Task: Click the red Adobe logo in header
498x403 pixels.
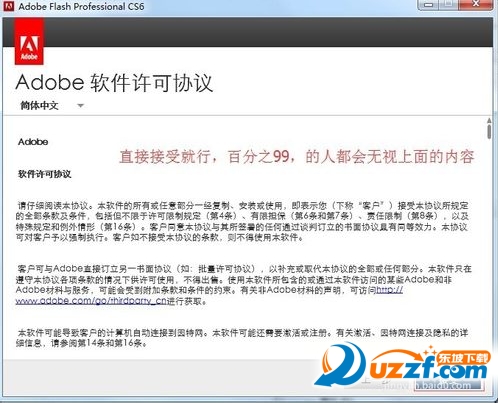Action: click(29, 42)
